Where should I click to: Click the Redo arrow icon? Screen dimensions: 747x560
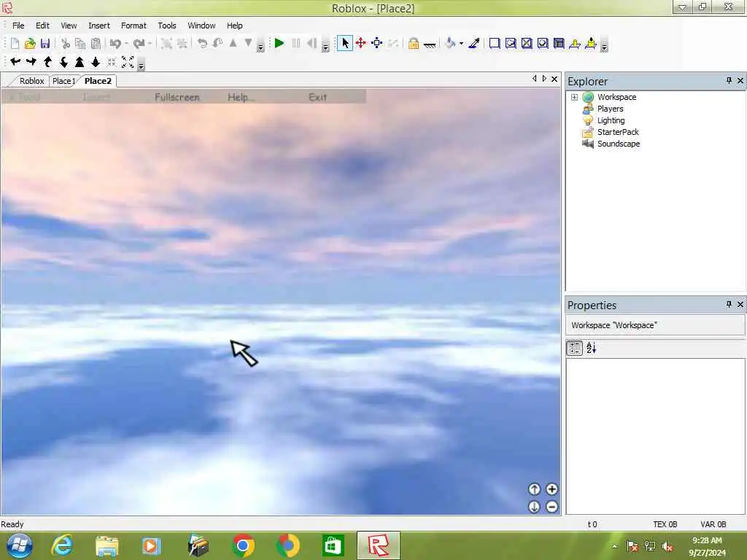[x=139, y=44]
